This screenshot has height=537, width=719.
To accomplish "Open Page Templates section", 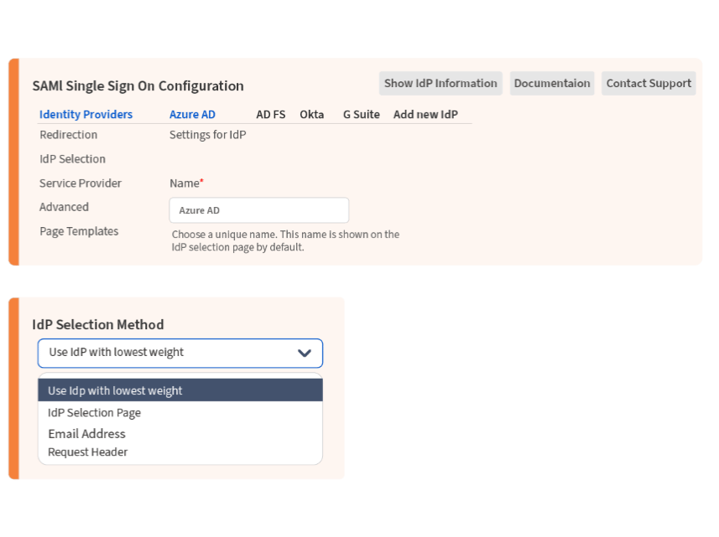I will click(x=79, y=231).
